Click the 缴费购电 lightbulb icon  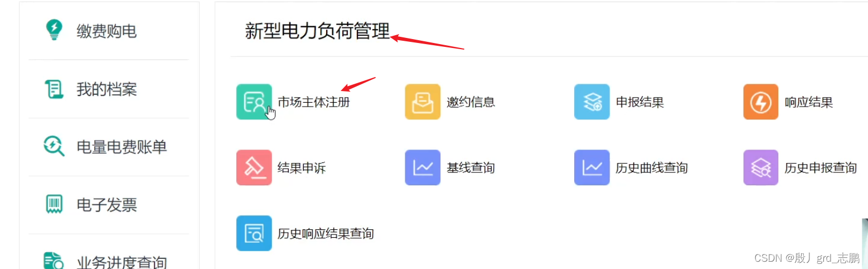pyautogui.click(x=54, y=30)
